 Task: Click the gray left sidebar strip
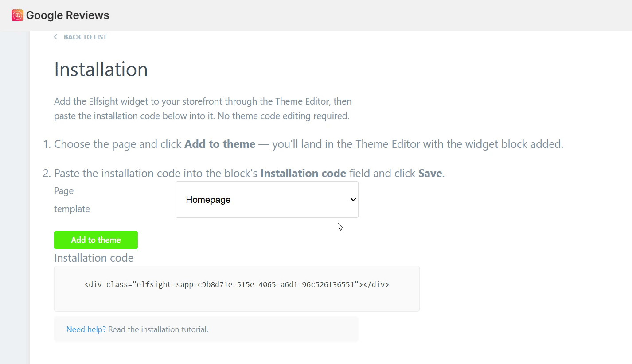coord(15,197)
